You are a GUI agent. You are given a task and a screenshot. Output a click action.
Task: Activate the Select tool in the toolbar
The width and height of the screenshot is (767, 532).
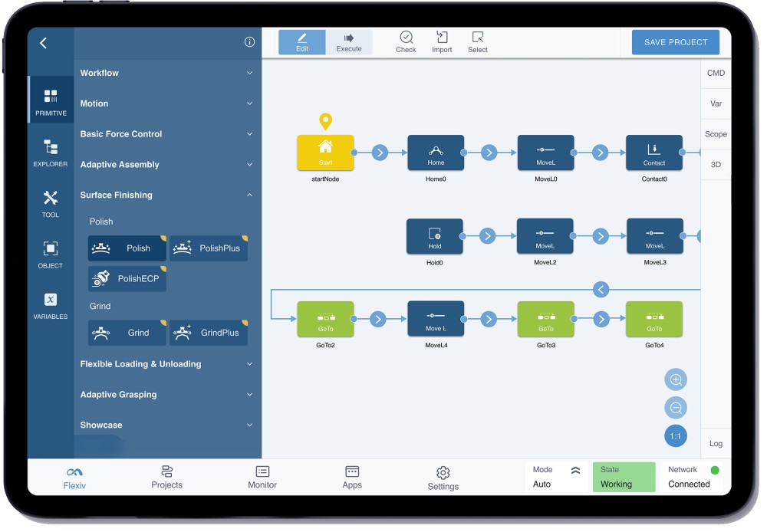coord(478,41)
